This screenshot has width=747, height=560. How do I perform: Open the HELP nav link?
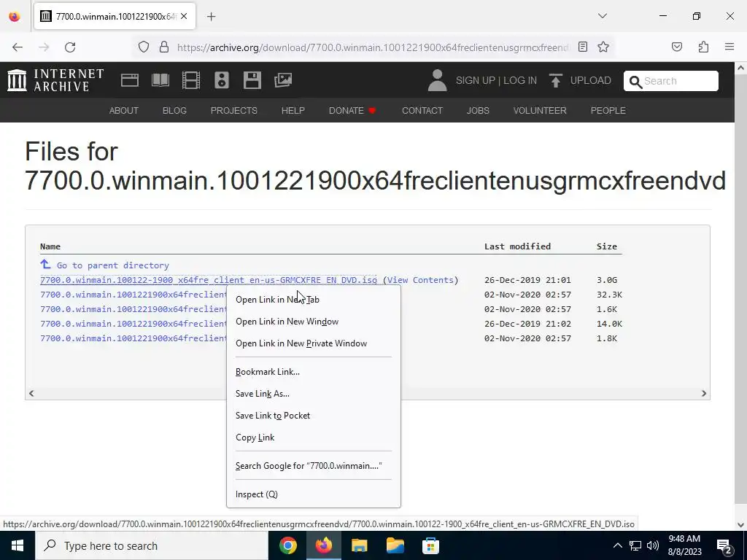coord(293,111)
